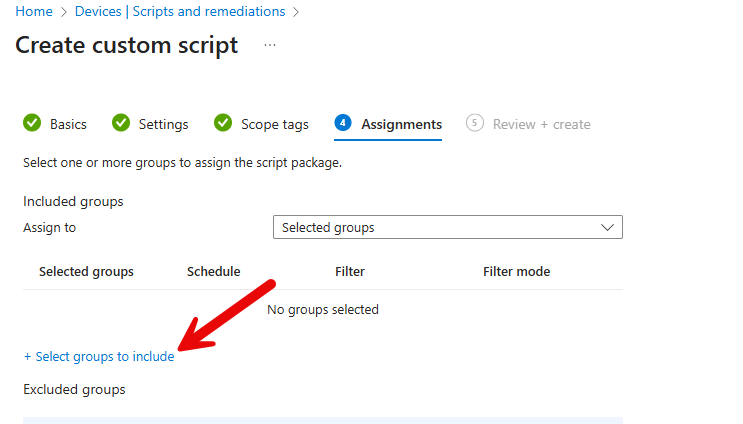Image resolution: width=743 pixels, height=424 pixels.
Task: Click the Home breadcrumb link
Action: [33, 11]
